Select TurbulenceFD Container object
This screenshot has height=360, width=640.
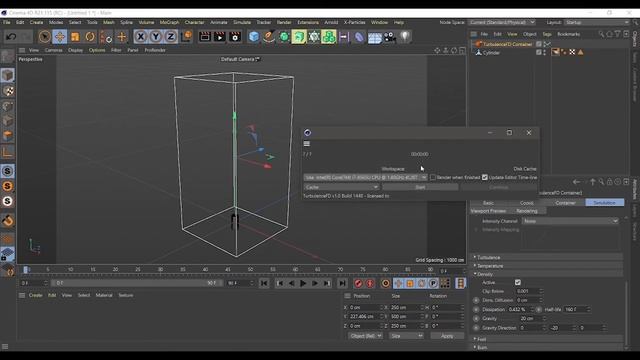[x=507, y=44]
